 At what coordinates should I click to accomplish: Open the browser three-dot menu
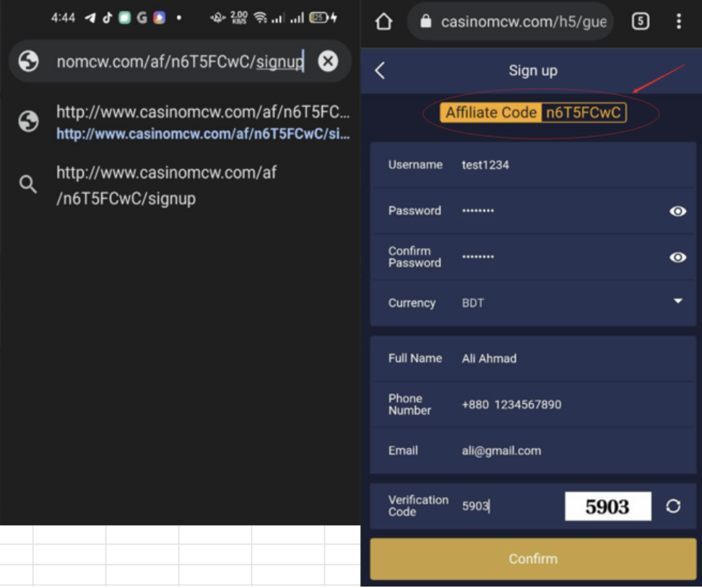click(x=678, y=22)
